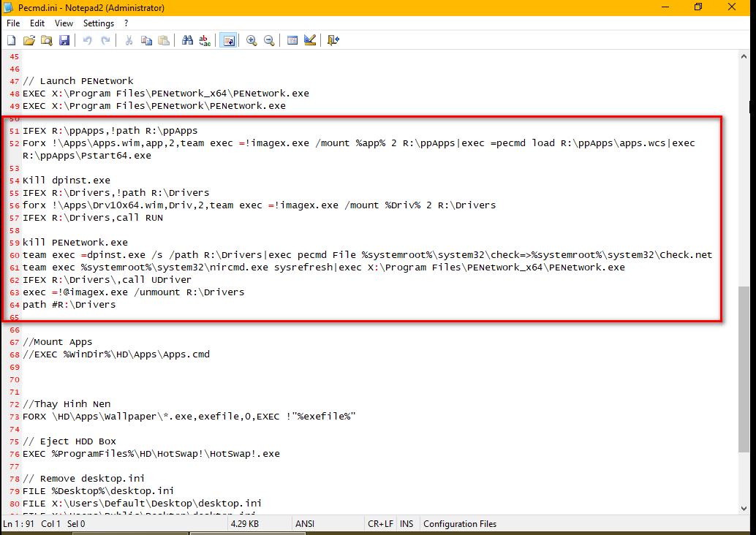This screenshot has height=535, width=756.
Task: Open the syntax scheme selection icon
Action: [x=292, y=40]
